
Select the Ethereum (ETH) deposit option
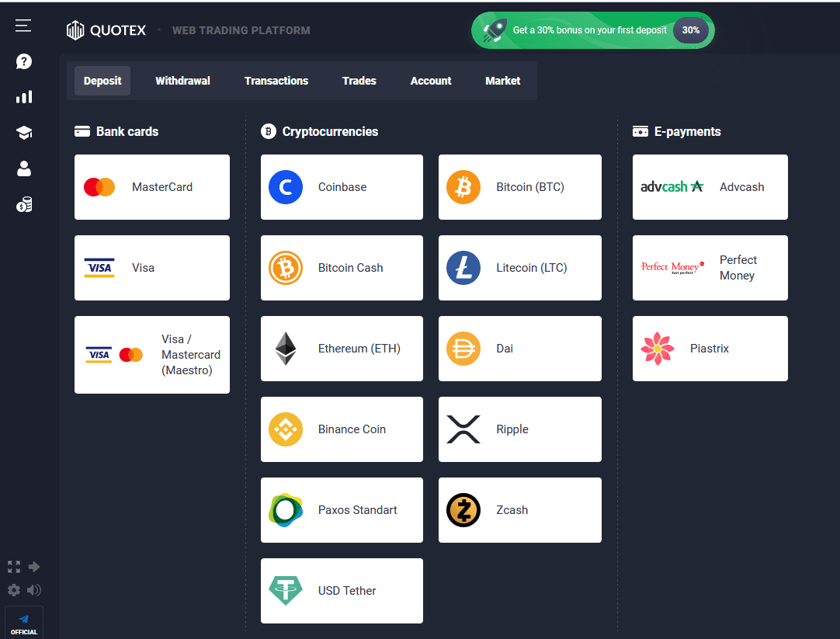pyautogui.click(x=342, y=349)
